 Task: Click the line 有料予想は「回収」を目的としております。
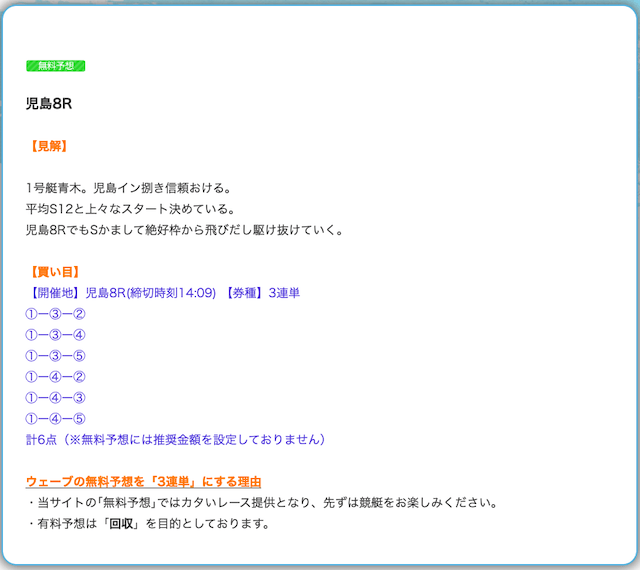pos(149,523)
